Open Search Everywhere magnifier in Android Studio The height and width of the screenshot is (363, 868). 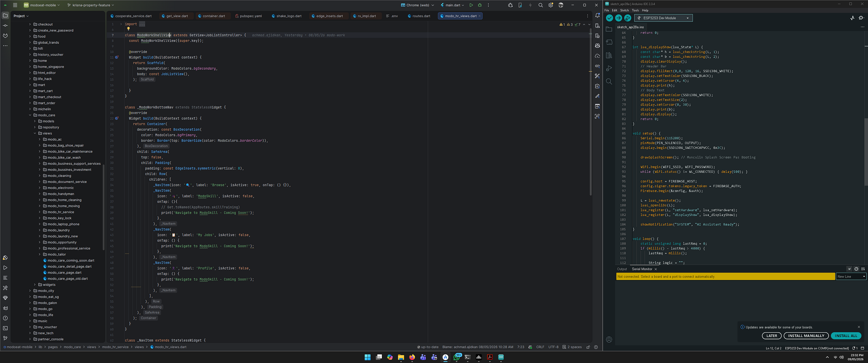tap(540, 5)
